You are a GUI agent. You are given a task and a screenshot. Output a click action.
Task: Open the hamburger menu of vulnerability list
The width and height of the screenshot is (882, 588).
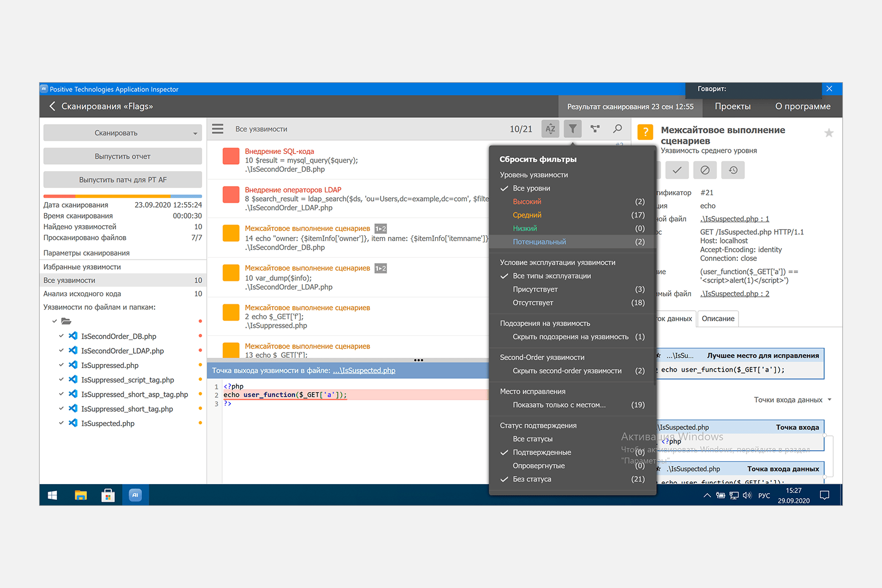[218, 129]
